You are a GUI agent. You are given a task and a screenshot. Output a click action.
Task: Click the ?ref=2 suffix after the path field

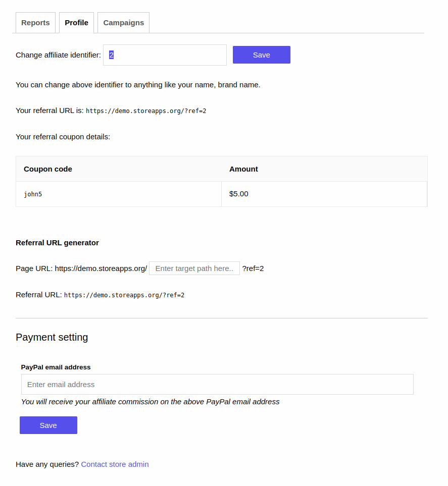253,268
